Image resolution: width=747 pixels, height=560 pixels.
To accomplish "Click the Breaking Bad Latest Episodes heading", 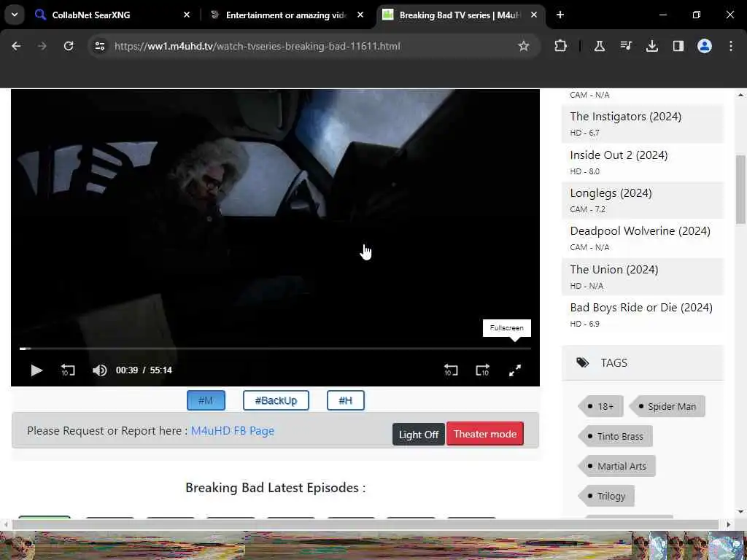I will (x=275, y=488).
